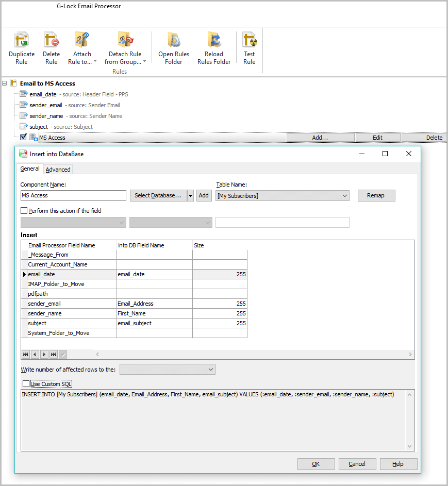Uncheck the MS Access component checkbox
The width and height of the screenshot is (448, 486).
point(23,137)
